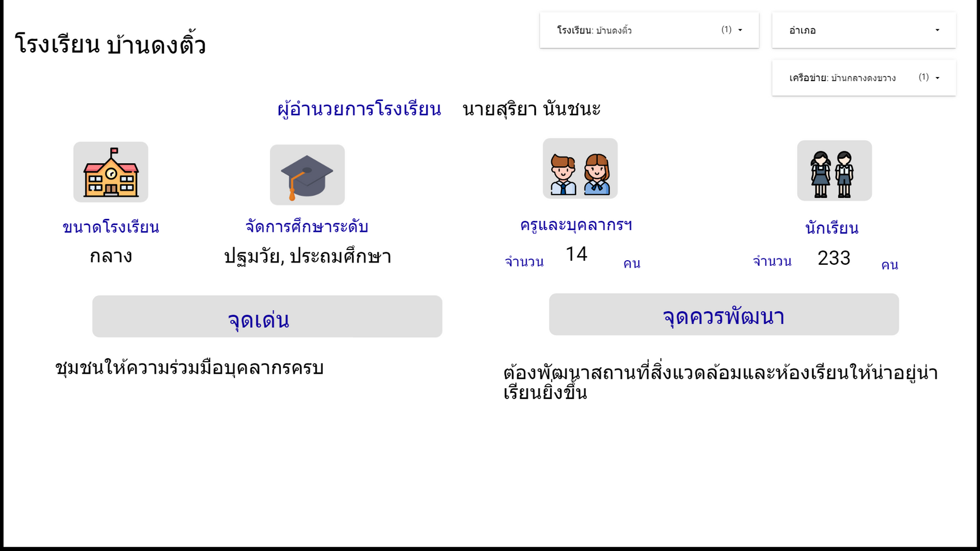This screenshot has width=980, height=551.
Task: Click the school building icon
Action: click(x=111, y=172)
